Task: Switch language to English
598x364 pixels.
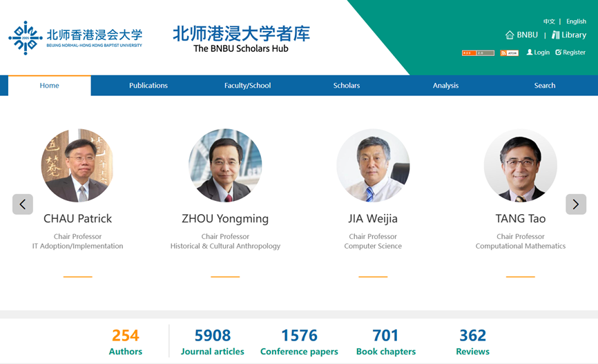Action: tap(576, 21)
